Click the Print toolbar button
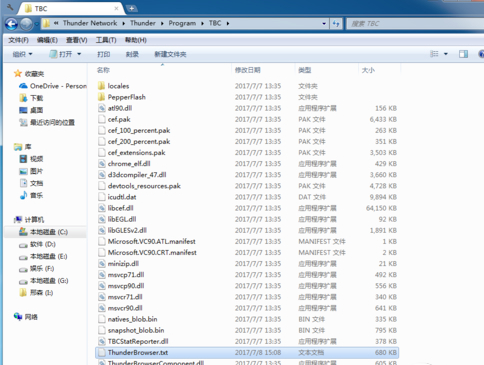Screen dimensions: 484x365 pyautogui.click(x=103, y=54)
